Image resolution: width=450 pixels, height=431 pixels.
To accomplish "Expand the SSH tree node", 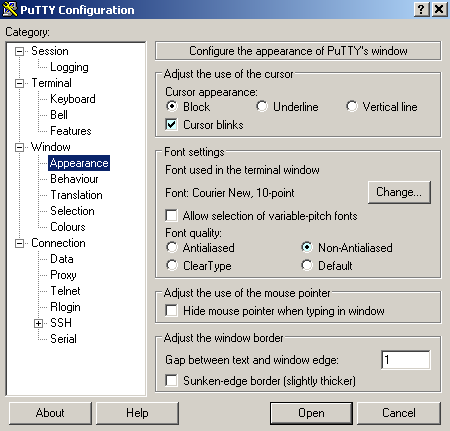I will [x=39, y=323].
